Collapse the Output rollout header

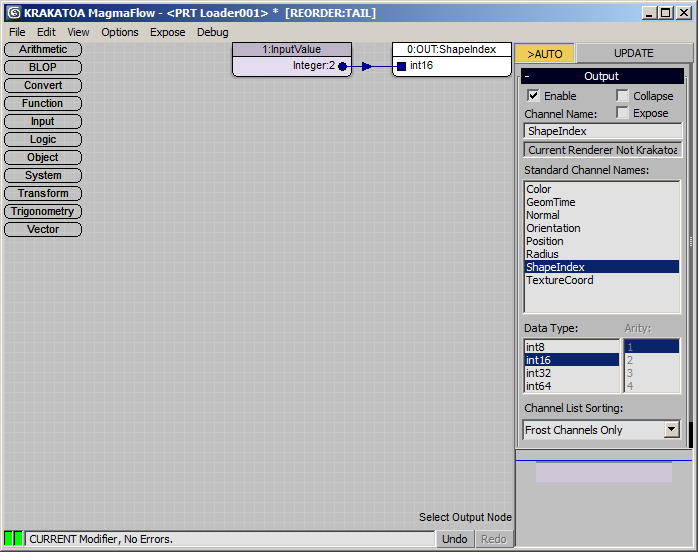coord(602,76)
